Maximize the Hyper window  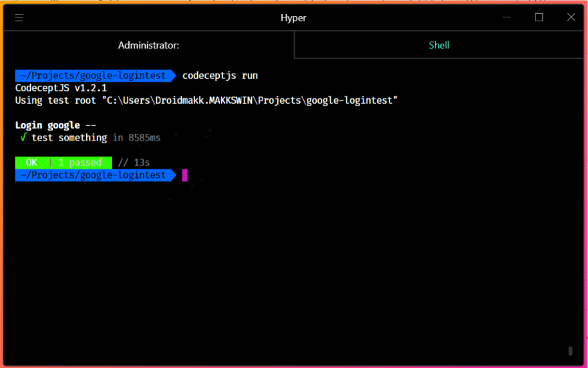point(539,17)
